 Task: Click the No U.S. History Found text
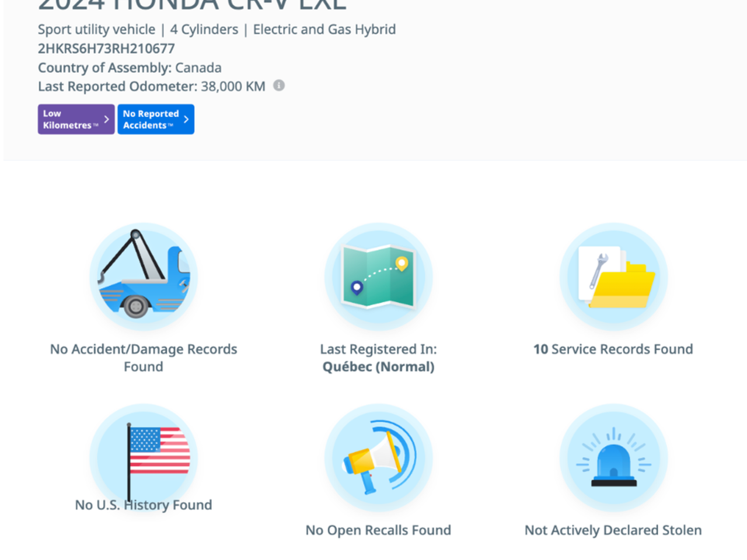144,505
